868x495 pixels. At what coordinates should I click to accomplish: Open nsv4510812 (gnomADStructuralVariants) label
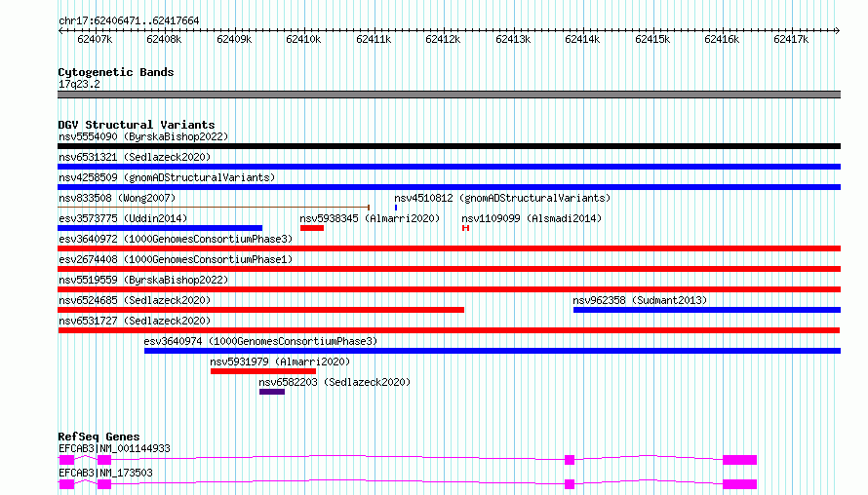tap(502, 198)
